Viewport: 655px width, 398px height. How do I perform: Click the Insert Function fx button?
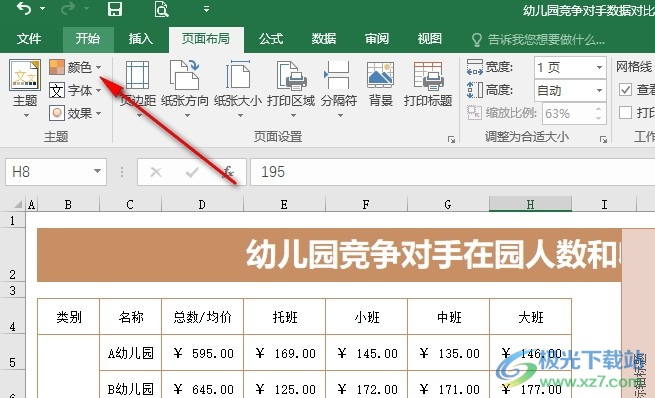click(228, 172)
